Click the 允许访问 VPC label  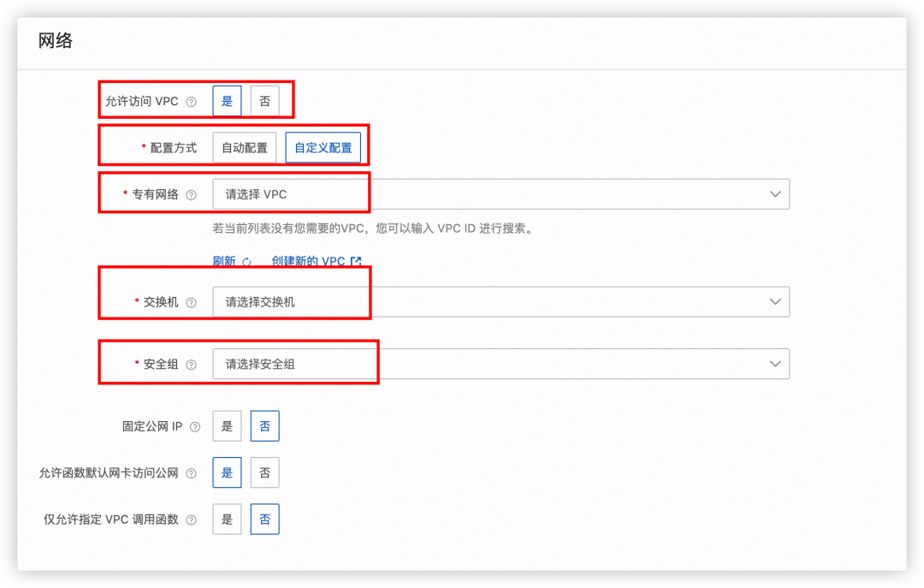point(142,102)
